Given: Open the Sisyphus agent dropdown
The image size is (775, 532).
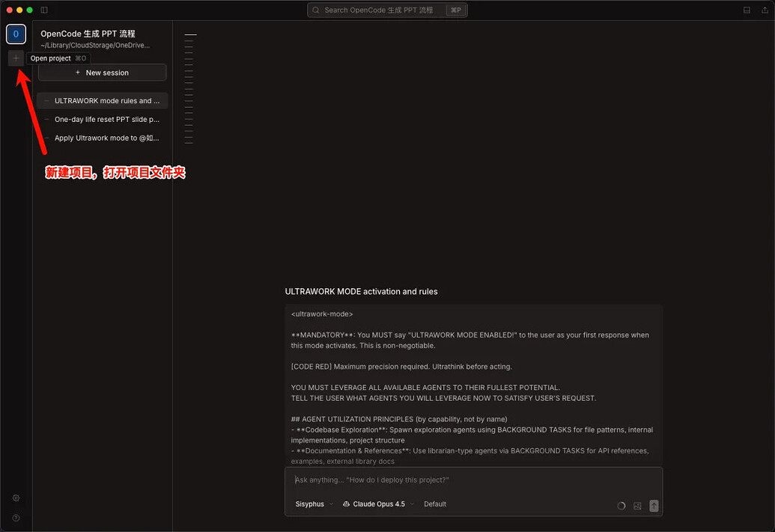Looking at the screenshot, I should pyautogui.click(x=314, y=504).
